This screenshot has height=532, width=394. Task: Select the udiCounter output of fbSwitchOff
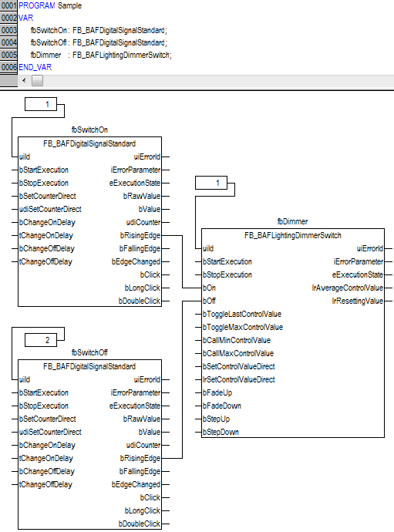pos(143,445)
